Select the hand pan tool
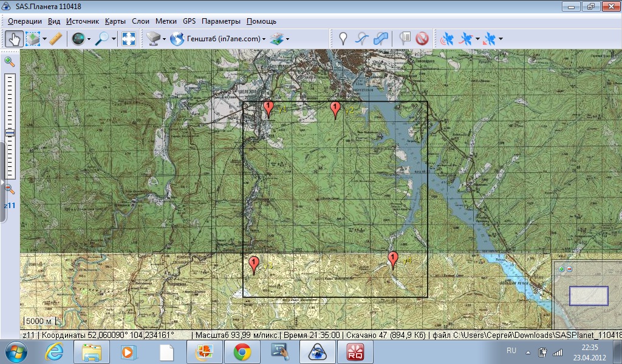Screen dimensions: 622x364 tap(15, 39)
